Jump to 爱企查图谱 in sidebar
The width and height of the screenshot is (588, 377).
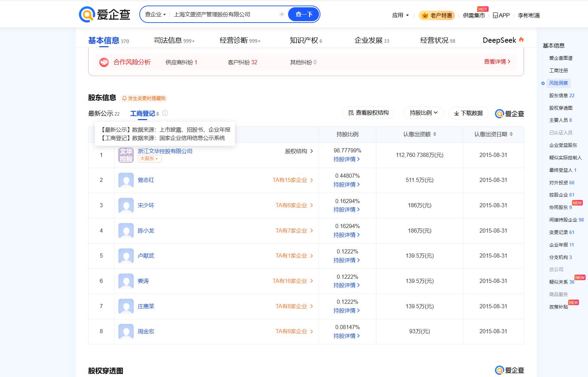point(561,58)
